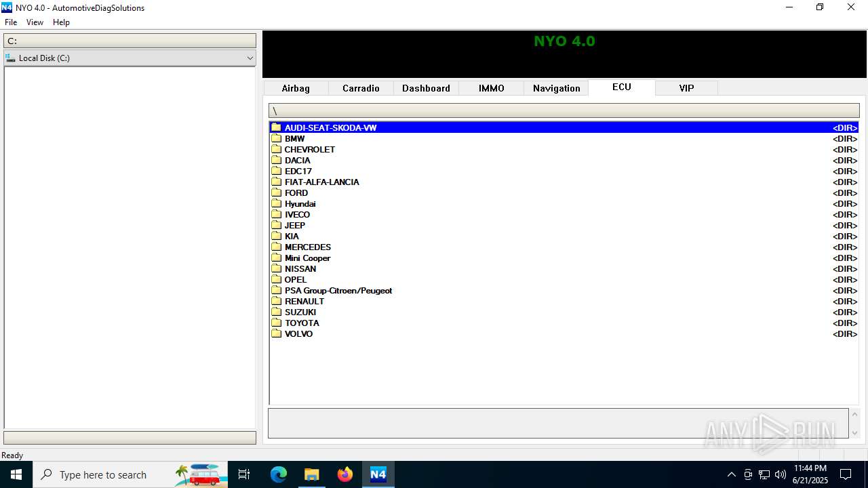This screenshot has height=488, width=868.
Task: Open Firefox from the taskbar
Action: (x=345, y=474)
